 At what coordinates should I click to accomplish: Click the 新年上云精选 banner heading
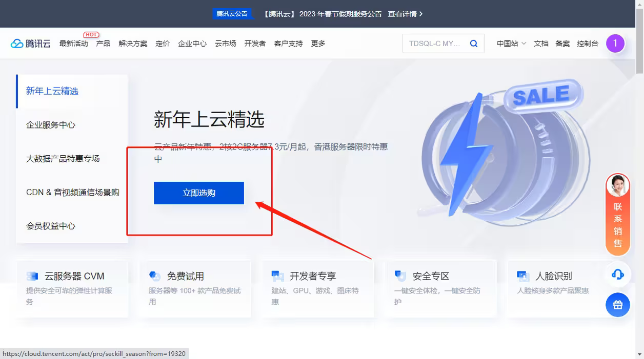click(x=209, y=120)
